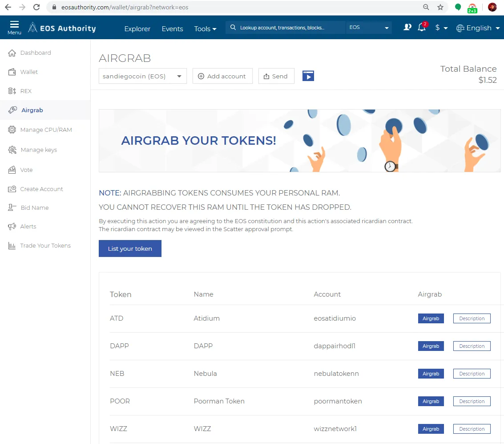This screenshot has width=504, height=444.
Task: Open Description for Nebula token
Action: point(472,374)
